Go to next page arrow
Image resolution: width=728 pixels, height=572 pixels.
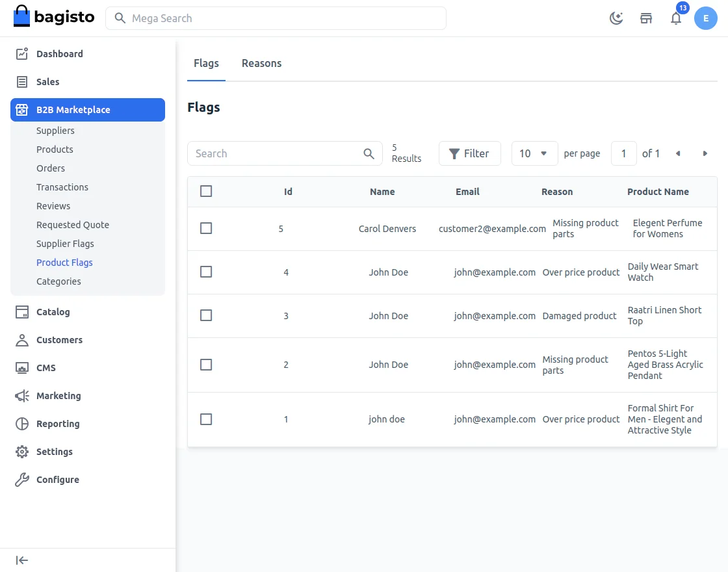(x=705, y=153)
